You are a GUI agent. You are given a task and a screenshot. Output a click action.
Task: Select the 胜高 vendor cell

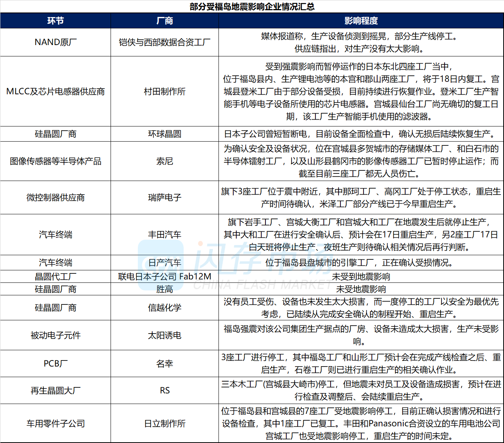165,289
